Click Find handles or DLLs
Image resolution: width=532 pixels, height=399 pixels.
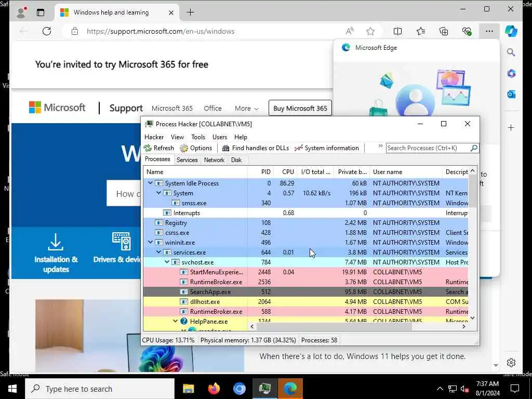255,148
